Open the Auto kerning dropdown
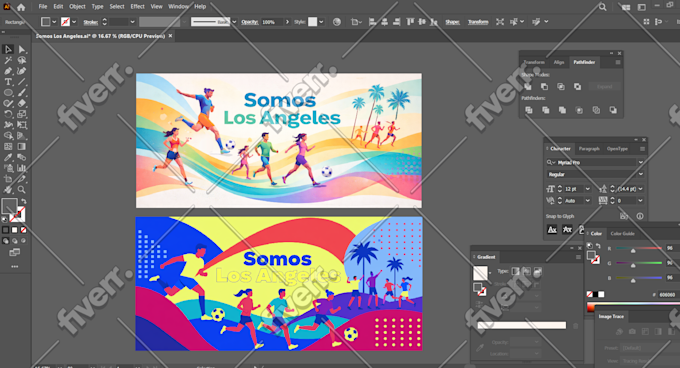680x368 pixels. 588,201
